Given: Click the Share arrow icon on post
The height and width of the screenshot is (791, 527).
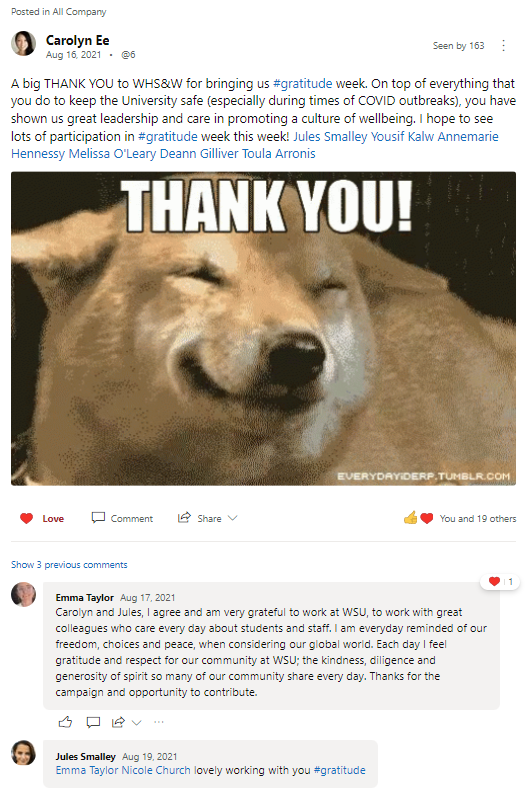Looking at the screenshot, I should pos(184,518).
